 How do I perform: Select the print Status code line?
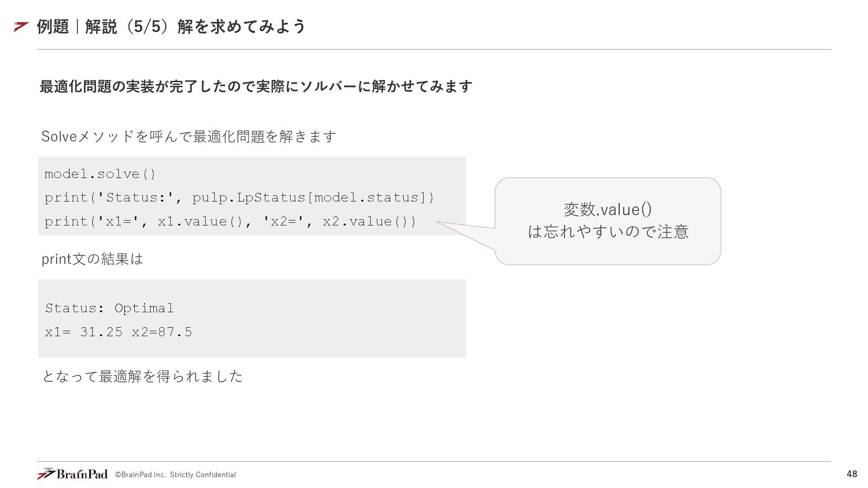pyautogui.click(x=239, y=197)
